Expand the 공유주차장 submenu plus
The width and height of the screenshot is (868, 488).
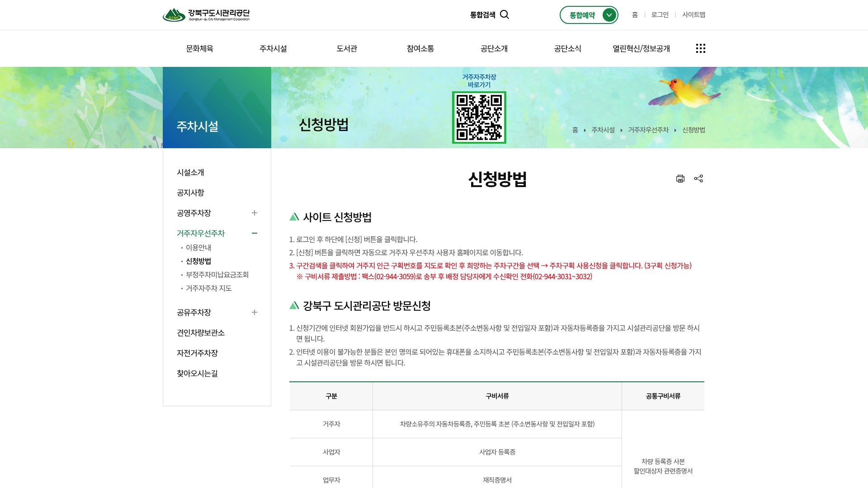click(255, 312)
